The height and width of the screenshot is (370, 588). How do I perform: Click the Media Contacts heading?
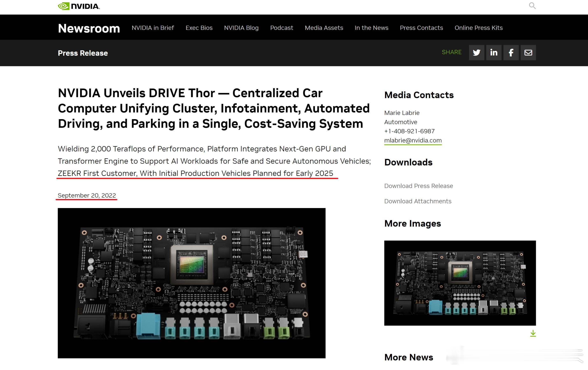click(419, 95)
